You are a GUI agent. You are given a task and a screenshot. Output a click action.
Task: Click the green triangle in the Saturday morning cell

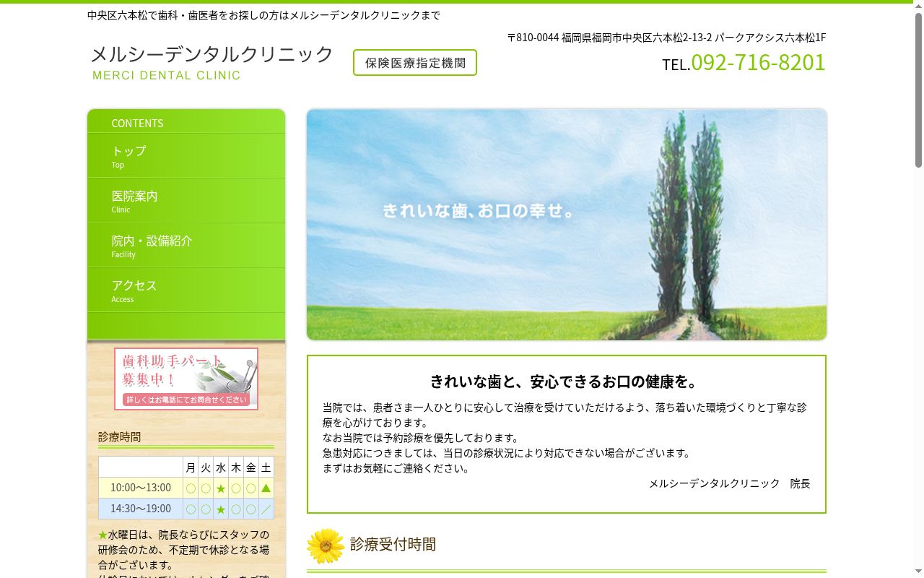click(x=266, y=488)
